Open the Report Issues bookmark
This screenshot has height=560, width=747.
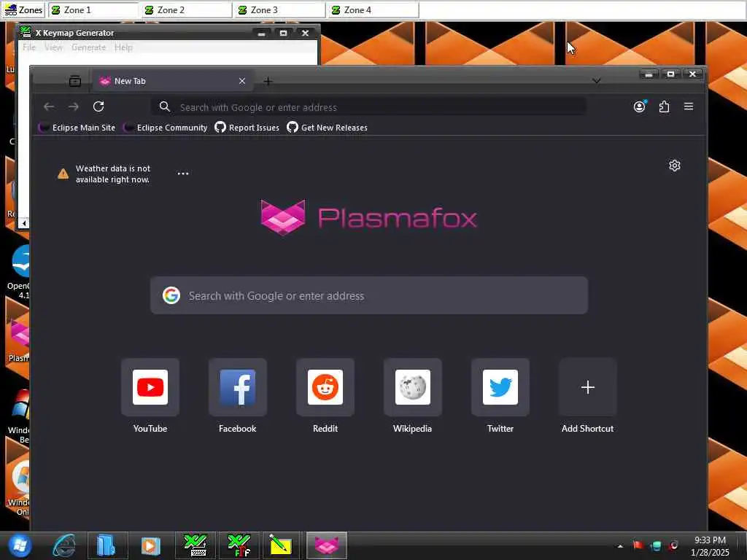247,128
